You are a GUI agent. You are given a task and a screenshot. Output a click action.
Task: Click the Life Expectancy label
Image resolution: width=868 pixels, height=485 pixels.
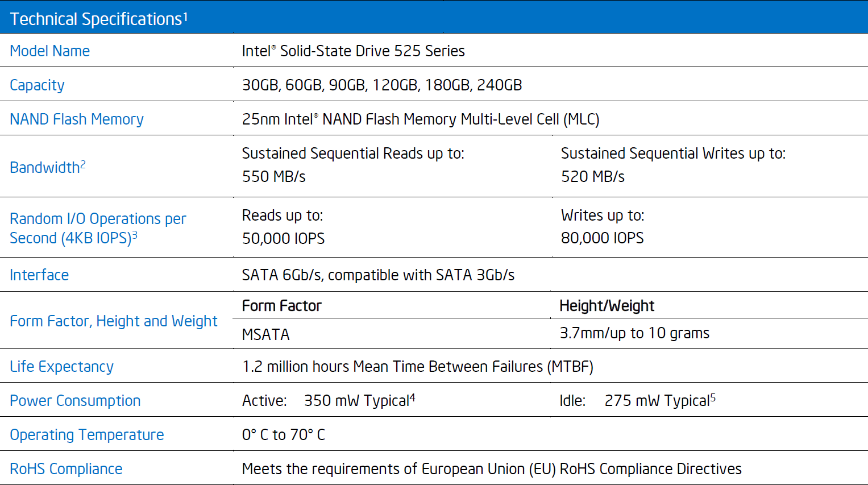[61, 367]
